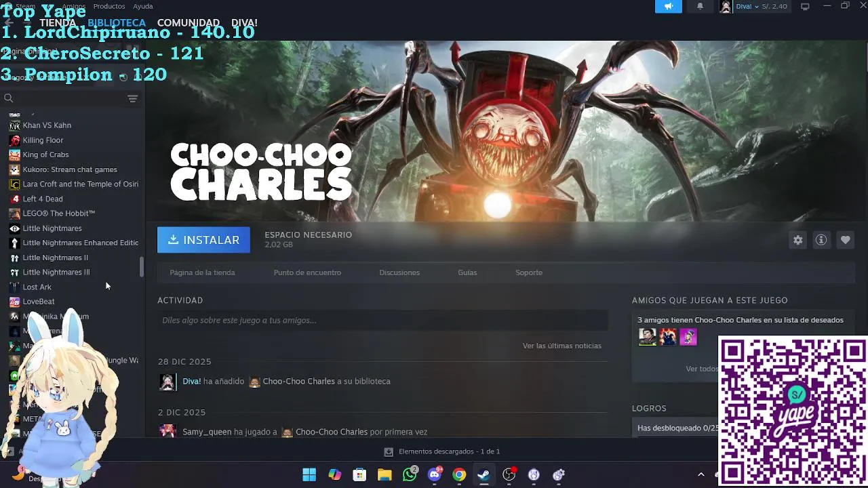Click the first friend avatar in wishlist row
This screenshot has height=488, width=868.
point(648,337)
